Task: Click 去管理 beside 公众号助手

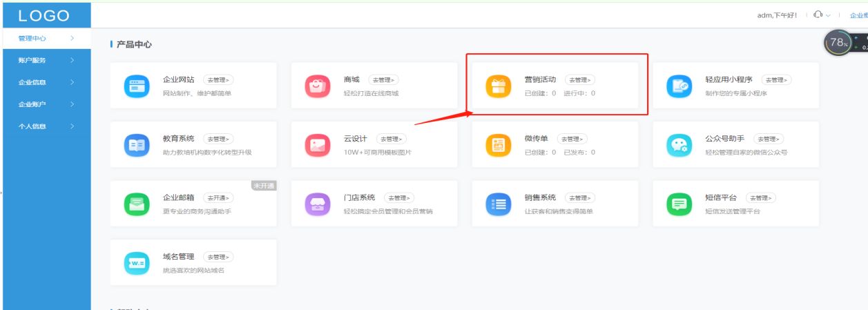Action: click(769, 139)
